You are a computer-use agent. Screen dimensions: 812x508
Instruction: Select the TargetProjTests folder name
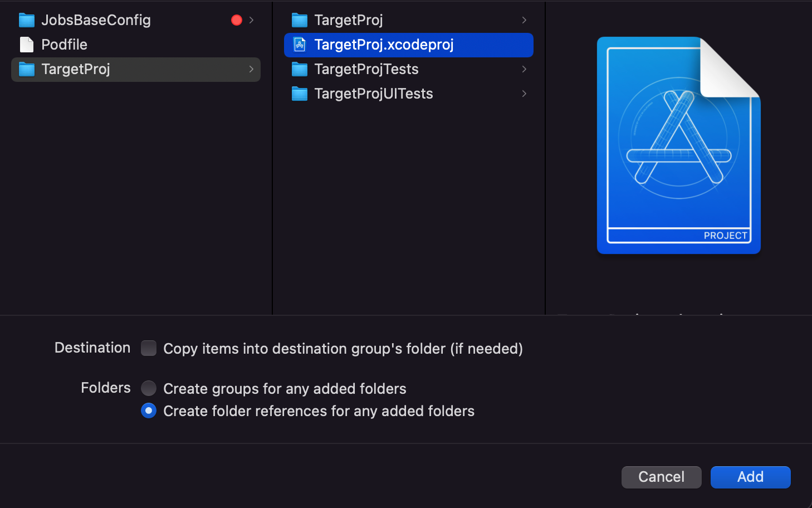coord(366,70)
